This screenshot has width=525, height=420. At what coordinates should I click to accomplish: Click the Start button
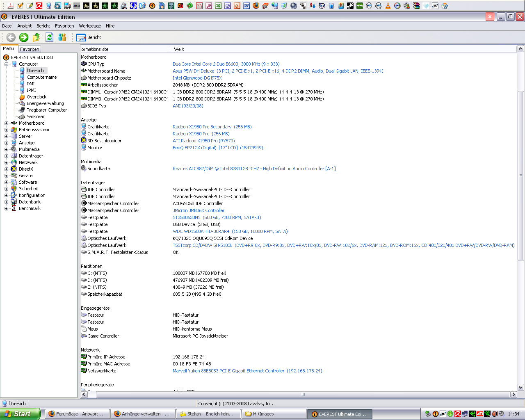click(x=20, y=414)
